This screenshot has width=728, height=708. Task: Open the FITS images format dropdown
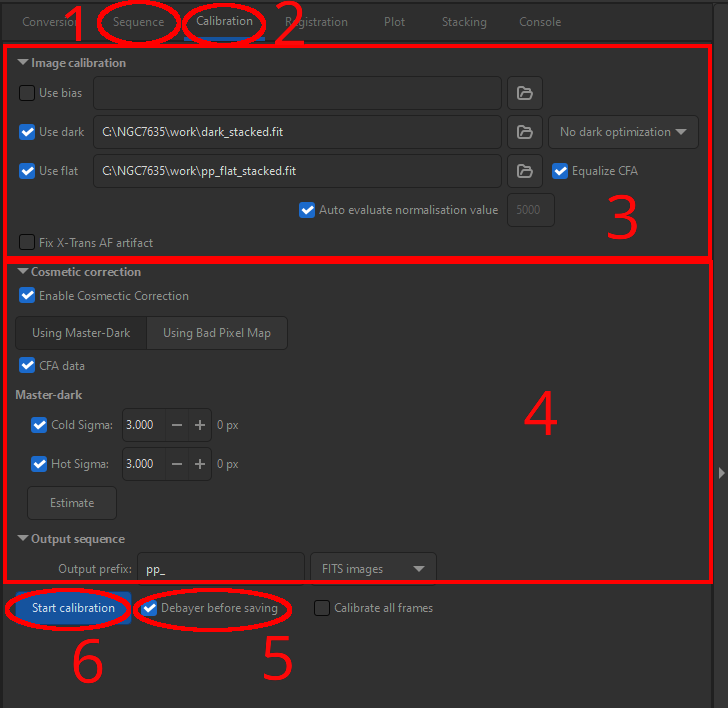tap(372, 569)
